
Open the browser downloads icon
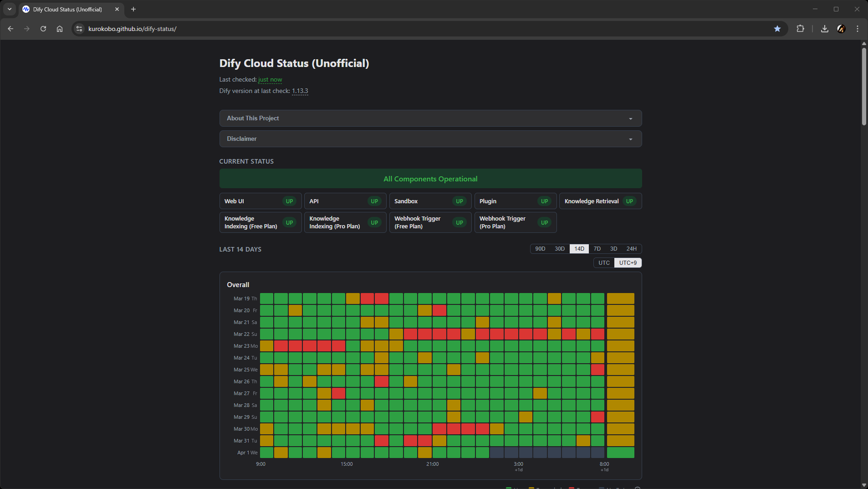(824, 29)
